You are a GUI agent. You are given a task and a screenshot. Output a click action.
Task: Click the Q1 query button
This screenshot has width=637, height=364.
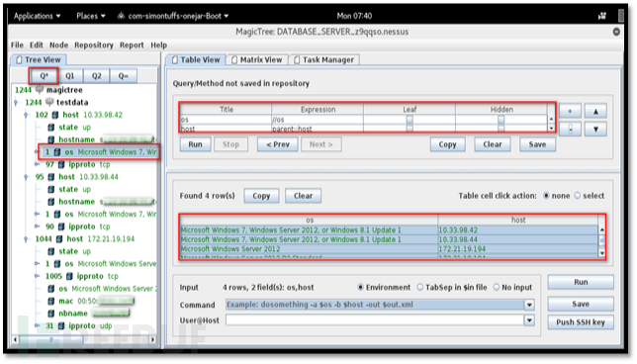(70, 76)
